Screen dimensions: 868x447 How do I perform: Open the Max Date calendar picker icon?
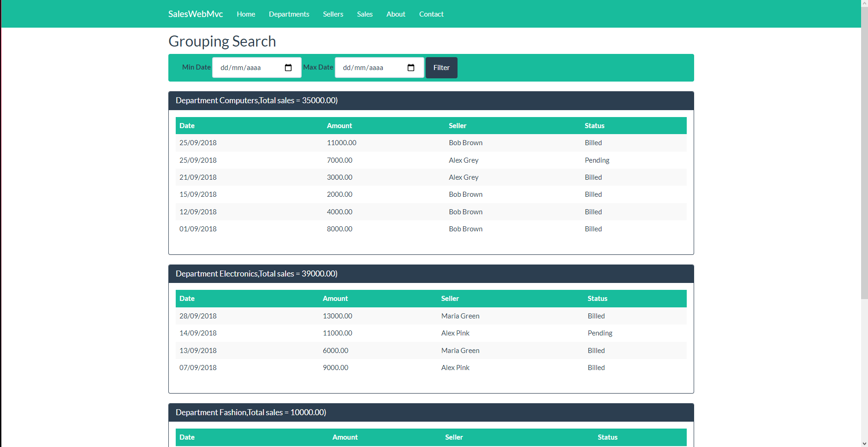411,67
